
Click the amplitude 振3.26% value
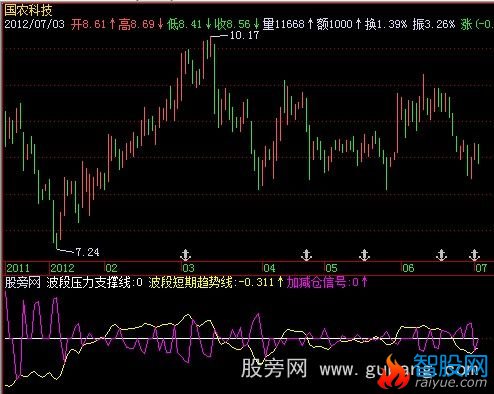434,24
